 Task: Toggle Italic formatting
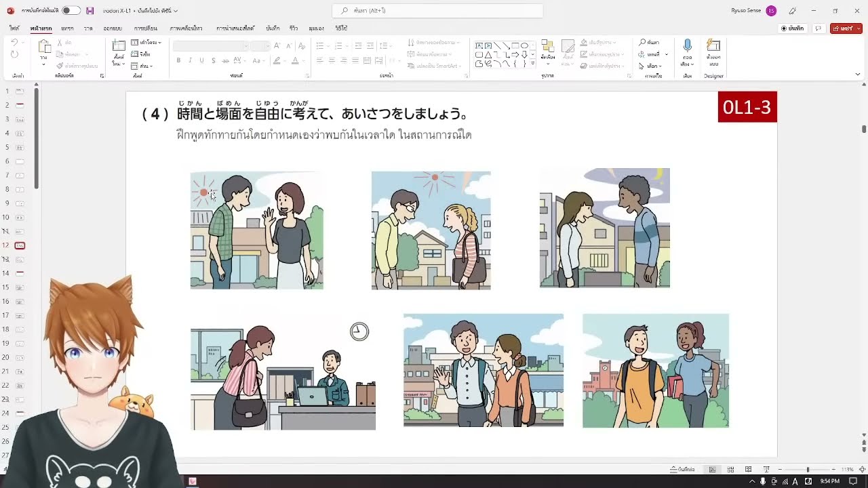coord(191,60)
